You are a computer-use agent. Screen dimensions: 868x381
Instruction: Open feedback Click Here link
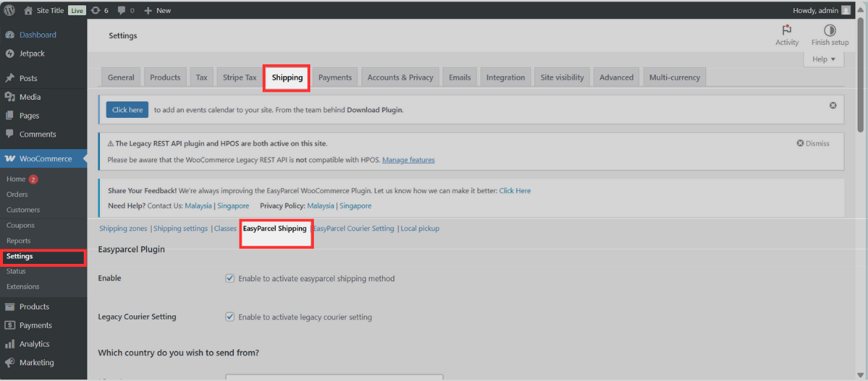[515, 191]
